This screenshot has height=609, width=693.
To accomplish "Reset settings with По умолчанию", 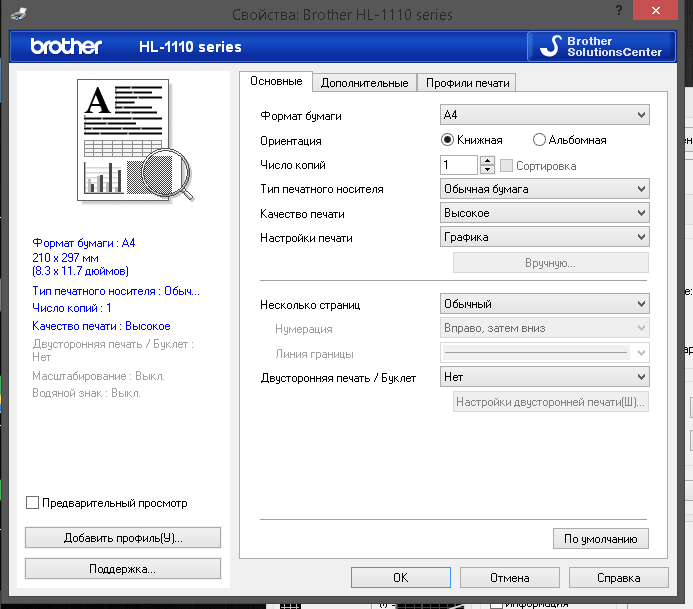I will pyautogui.click(x=601, y=539).
